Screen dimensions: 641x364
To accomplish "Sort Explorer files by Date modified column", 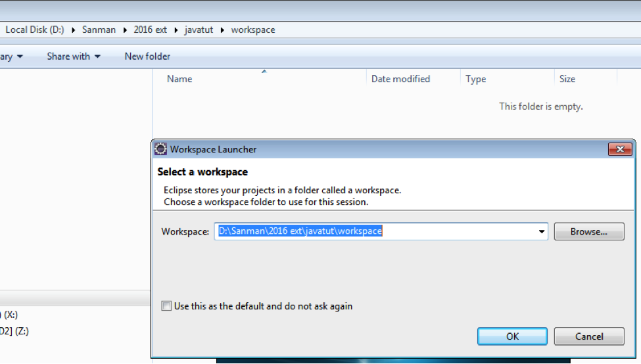I will click(x=400, y=79).
